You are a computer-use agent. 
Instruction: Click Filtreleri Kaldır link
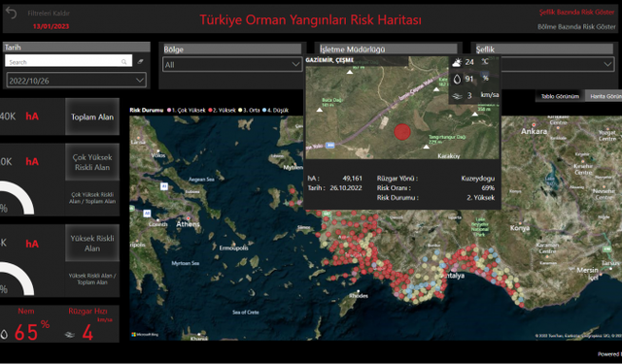click(49, 13)
